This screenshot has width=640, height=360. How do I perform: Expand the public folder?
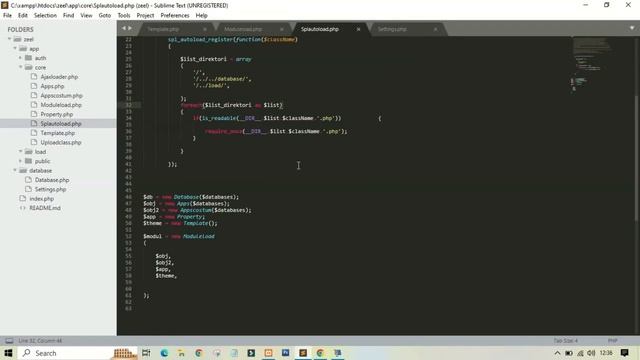pyautogui.click(x=20, y=161)
